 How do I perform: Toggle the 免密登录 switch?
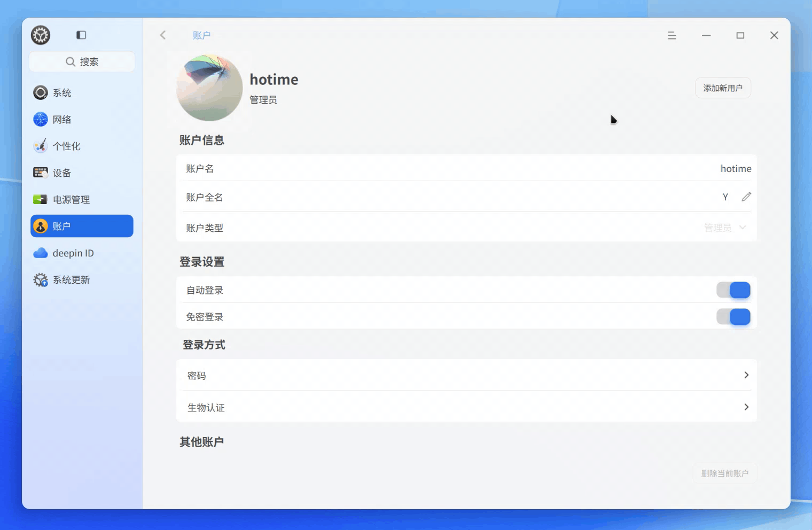point(733,317)
